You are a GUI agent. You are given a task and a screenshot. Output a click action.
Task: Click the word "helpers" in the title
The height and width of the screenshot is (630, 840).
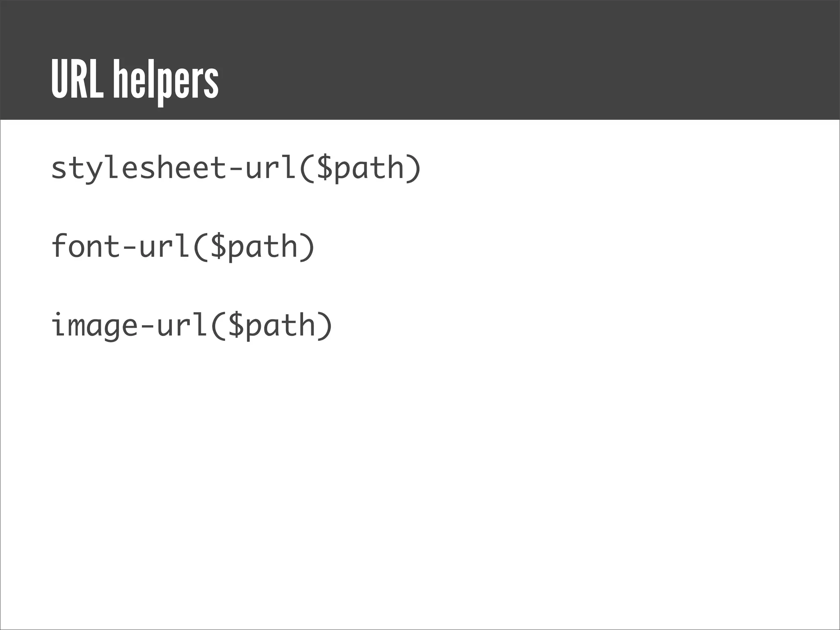[165, 81]
